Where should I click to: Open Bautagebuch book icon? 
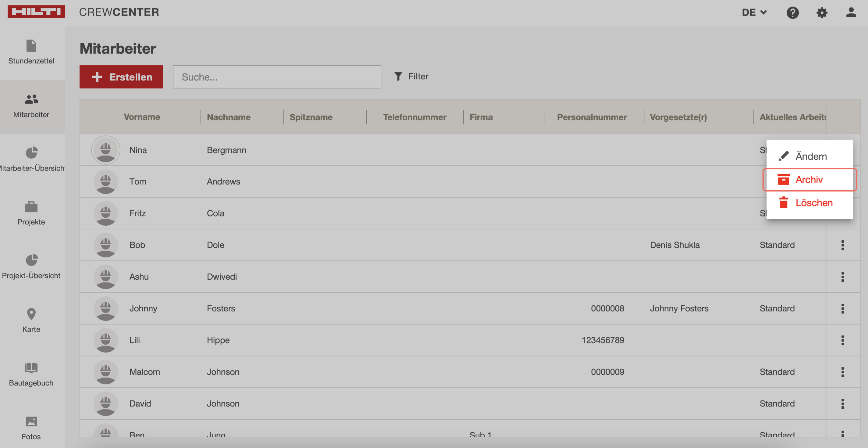pyautogui.click(x=31, y=368)
